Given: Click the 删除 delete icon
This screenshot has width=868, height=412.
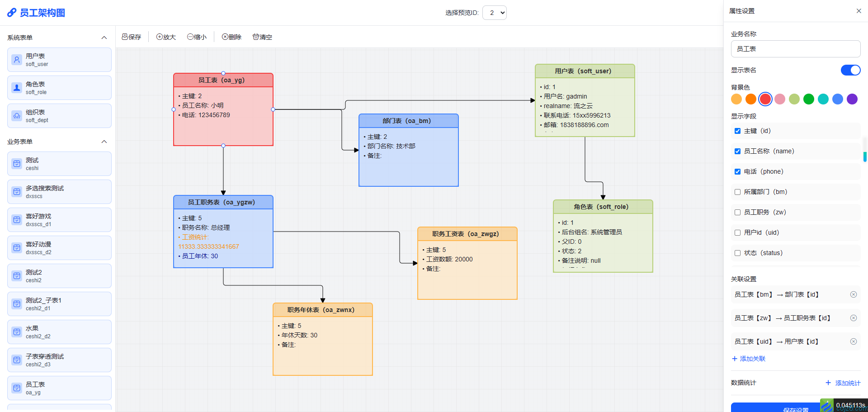Looking at the screenshot, I should click(224, 37).
